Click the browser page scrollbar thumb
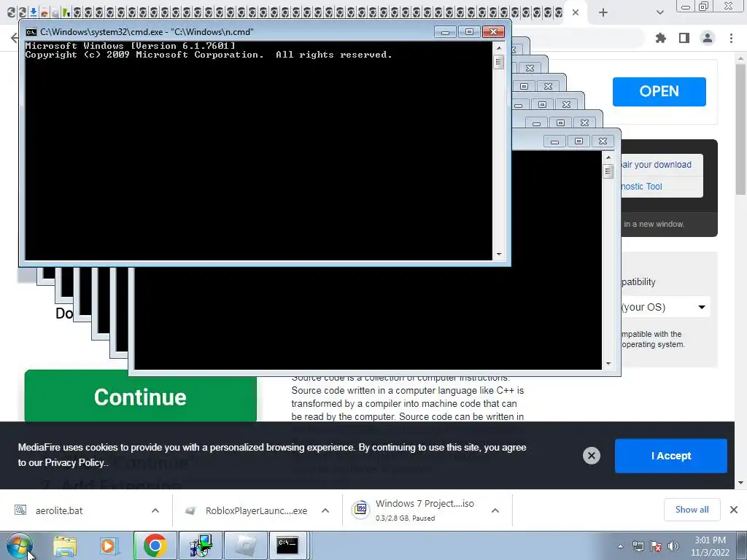 (x=740, y=128)
